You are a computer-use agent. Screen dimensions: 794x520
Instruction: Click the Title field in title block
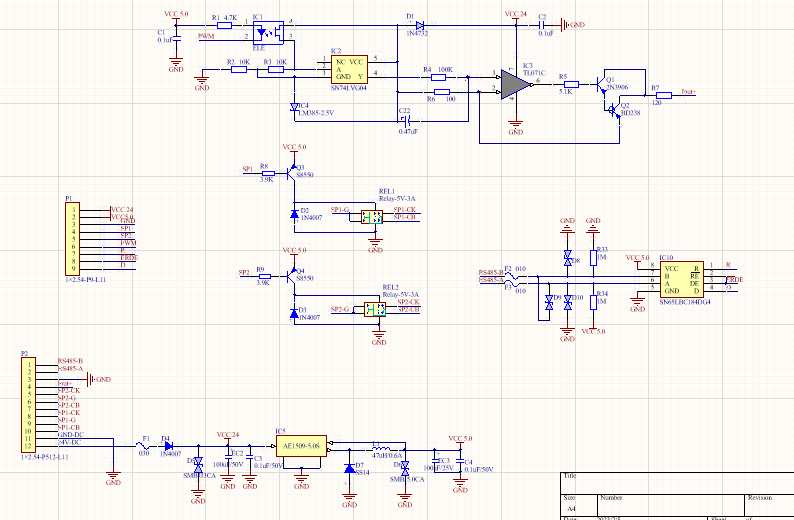click(677, 484)
